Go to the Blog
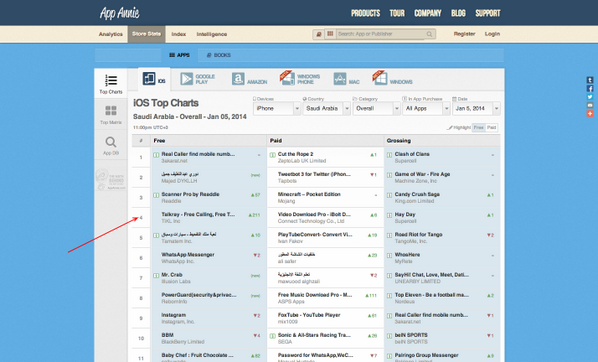598x362 pixels. click(458, 13)
